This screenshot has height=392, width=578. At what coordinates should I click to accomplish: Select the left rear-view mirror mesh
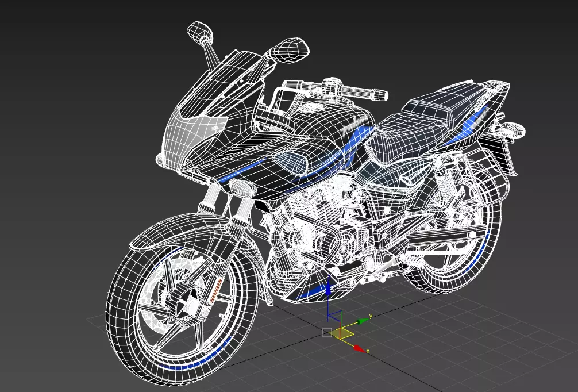[x=200, y=31]
